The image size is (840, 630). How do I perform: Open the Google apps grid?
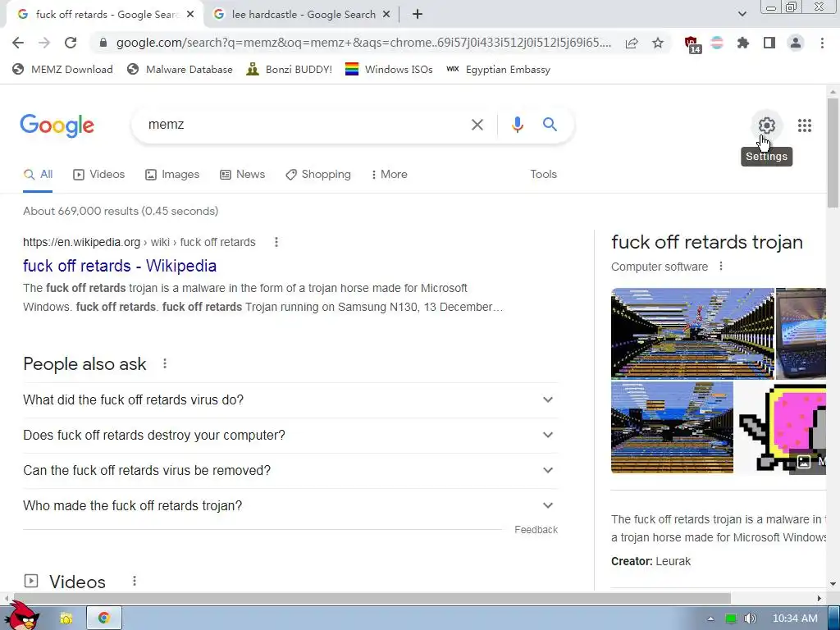tap(804, 126)
